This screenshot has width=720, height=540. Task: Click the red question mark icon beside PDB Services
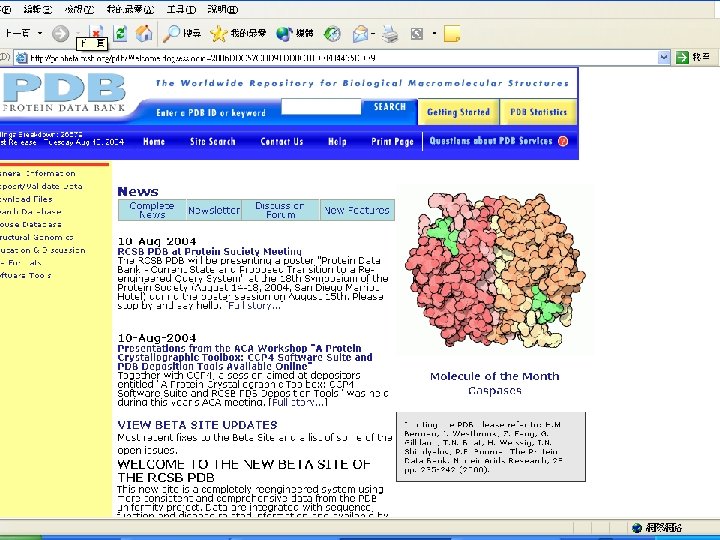click(x=563, y=141)
